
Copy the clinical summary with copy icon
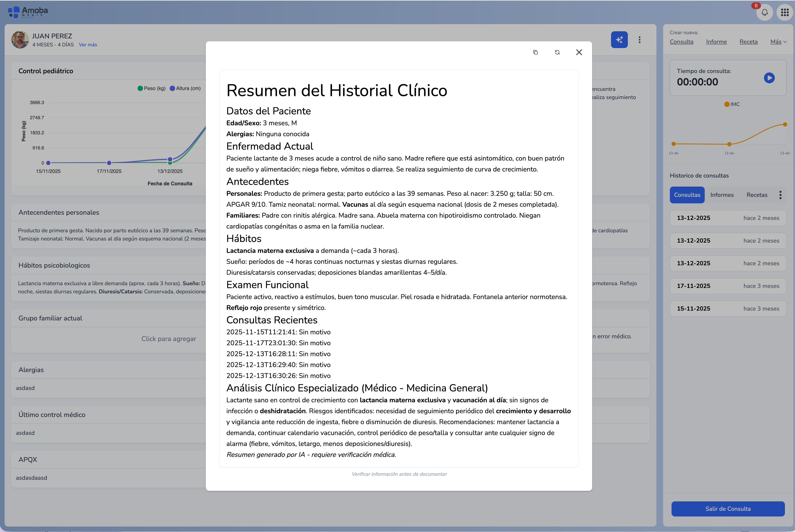click(x=535, y=52)
